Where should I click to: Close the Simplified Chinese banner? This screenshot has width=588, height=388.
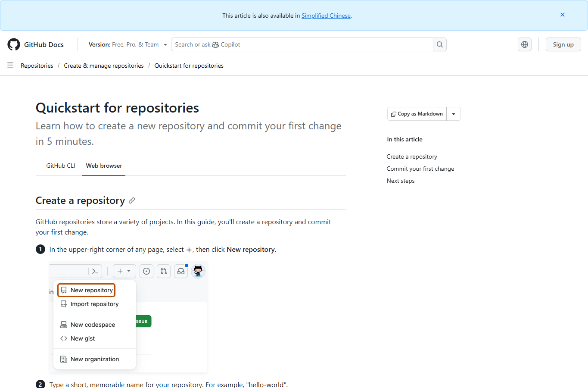point(563,15)
